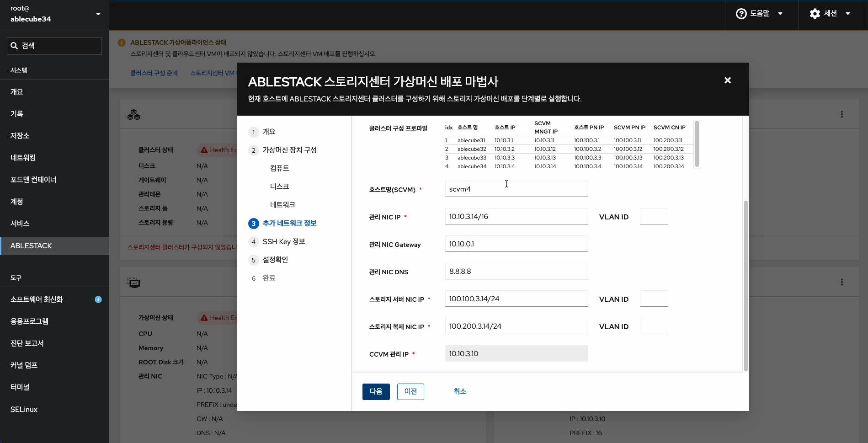Click the 호스트명(SCVM) input field
868x443 pixels.
coord(516,188)
